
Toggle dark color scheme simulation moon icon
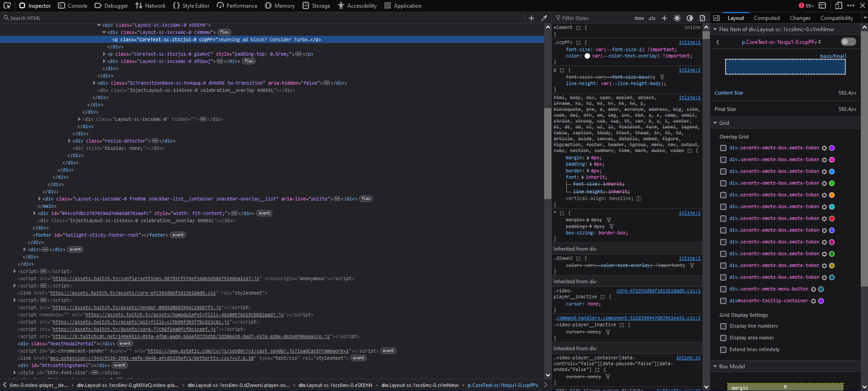point(689,18)
